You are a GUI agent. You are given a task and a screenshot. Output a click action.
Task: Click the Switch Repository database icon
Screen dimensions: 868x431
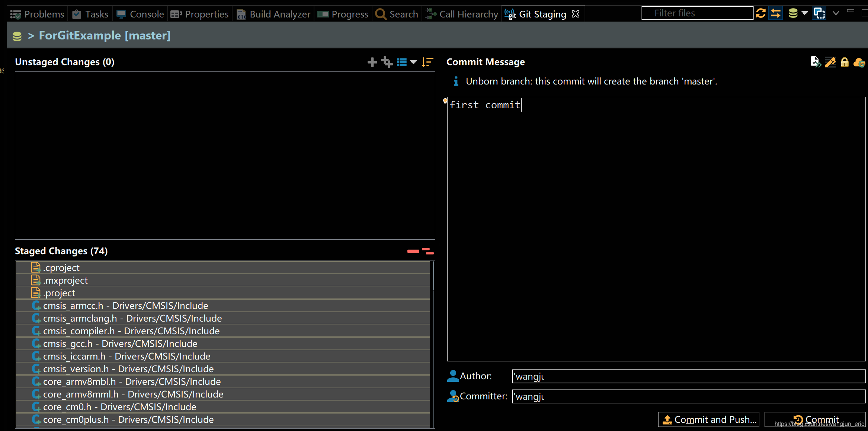pos(793,13)
